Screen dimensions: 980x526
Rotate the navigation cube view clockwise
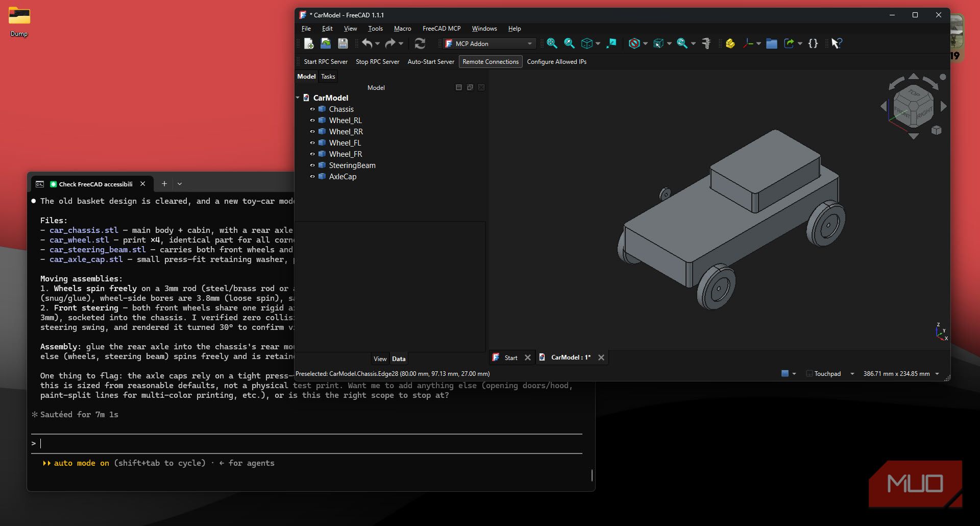point(930,82)
